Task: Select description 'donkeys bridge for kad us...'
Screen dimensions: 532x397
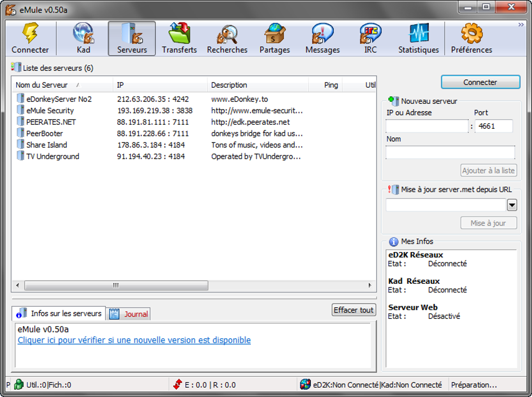Action: click(x=257, y=134)
